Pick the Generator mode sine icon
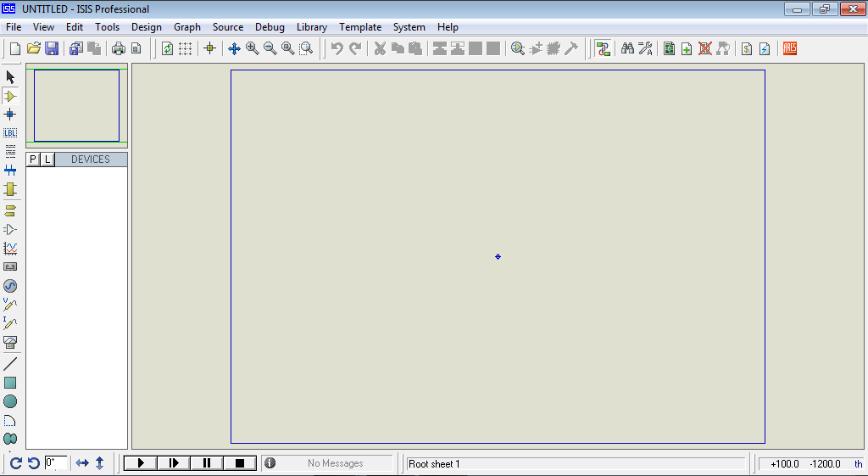 coord(10,286)
